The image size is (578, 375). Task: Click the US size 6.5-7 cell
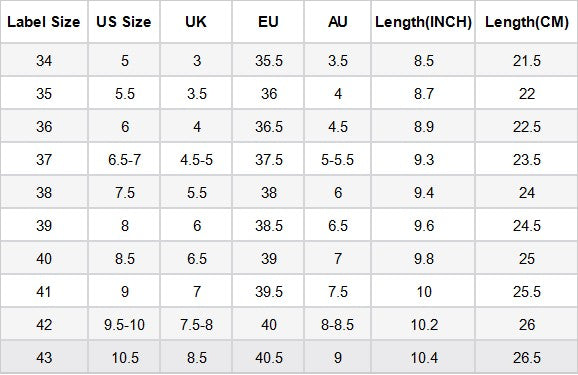tap(124, 159)
